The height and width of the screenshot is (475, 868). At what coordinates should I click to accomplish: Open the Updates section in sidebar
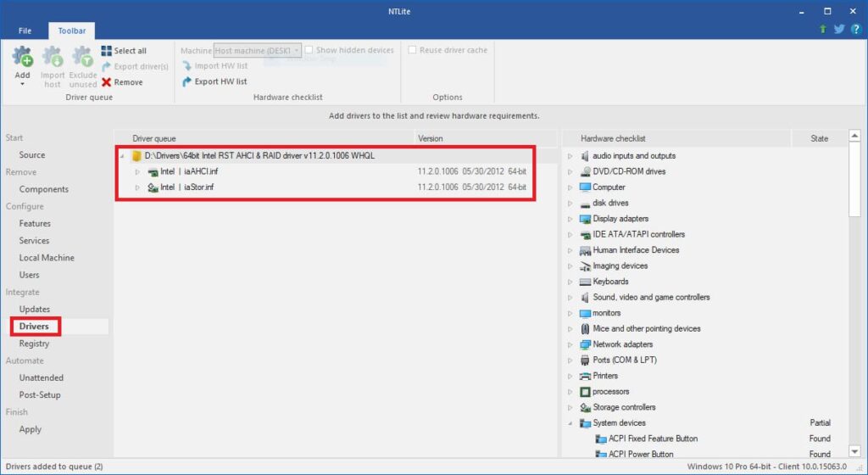point(35,309)
